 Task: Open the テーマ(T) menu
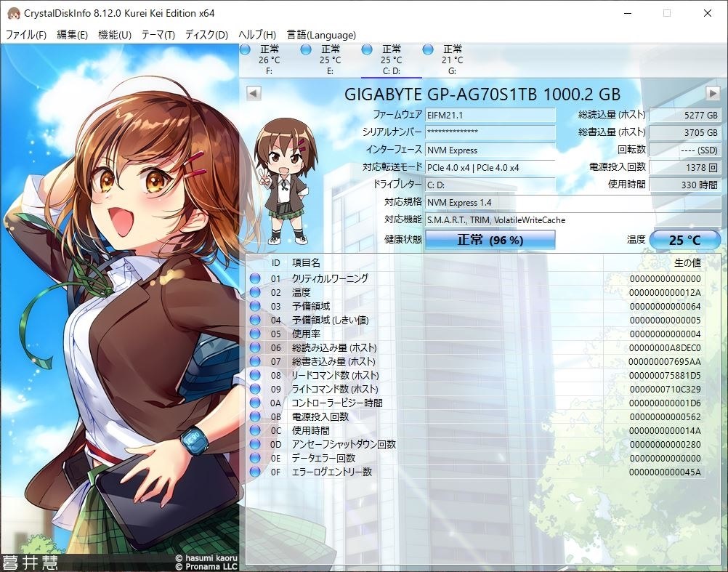158,35
